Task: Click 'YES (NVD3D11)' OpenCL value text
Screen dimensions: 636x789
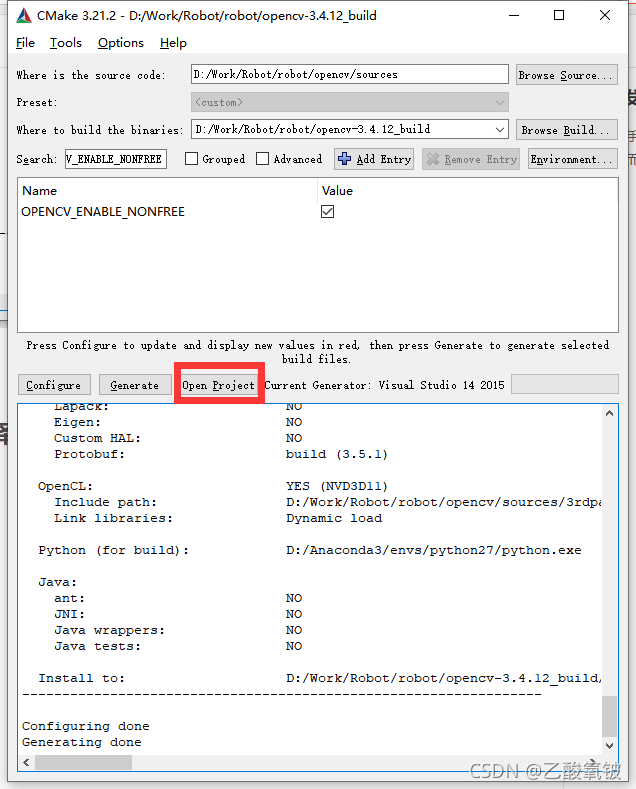Action: tap(337, 486)
